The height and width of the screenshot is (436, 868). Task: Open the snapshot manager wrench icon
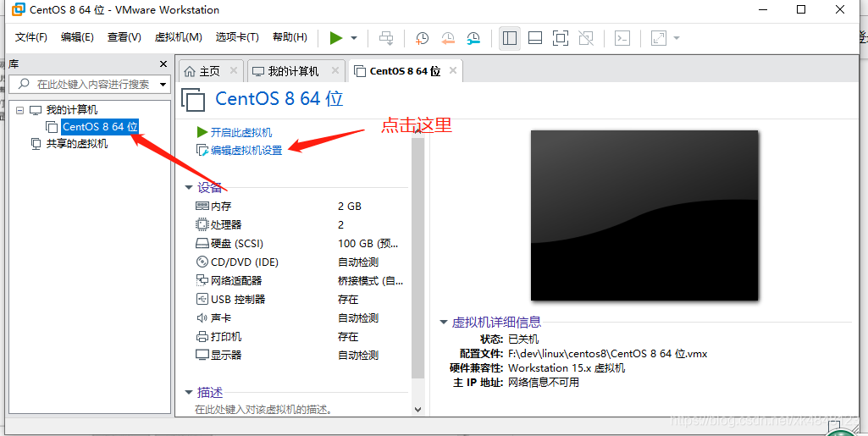tap(474, 37)
